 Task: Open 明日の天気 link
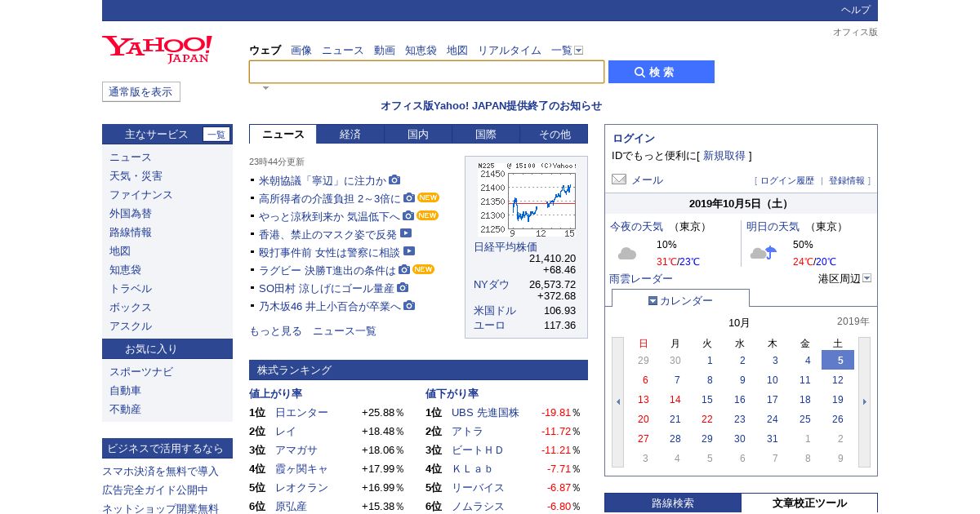773,227
